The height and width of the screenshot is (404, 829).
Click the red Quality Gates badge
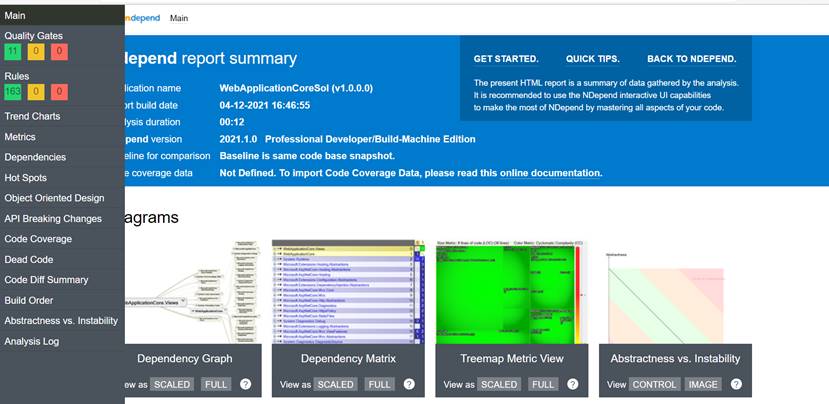pos(59,52)
